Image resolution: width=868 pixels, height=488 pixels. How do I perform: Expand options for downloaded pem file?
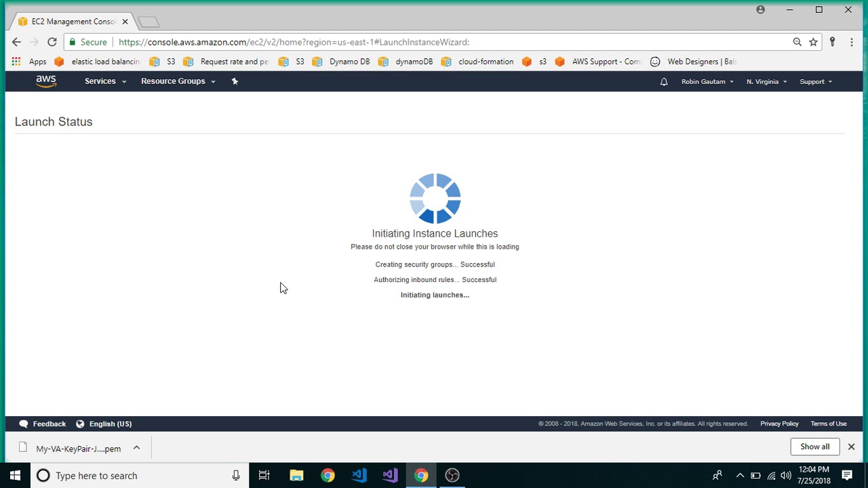[136, 448]
